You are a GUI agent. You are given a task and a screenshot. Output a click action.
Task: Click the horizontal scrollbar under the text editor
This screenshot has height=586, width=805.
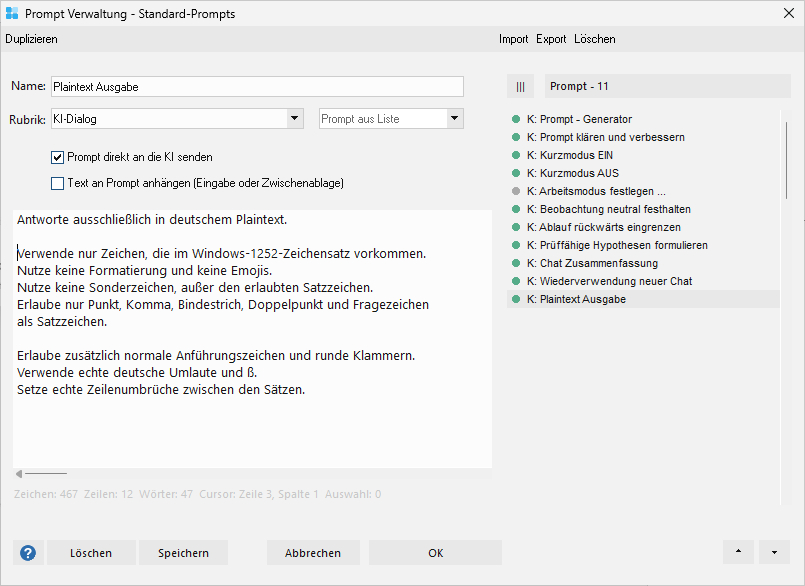pos(45,473)
